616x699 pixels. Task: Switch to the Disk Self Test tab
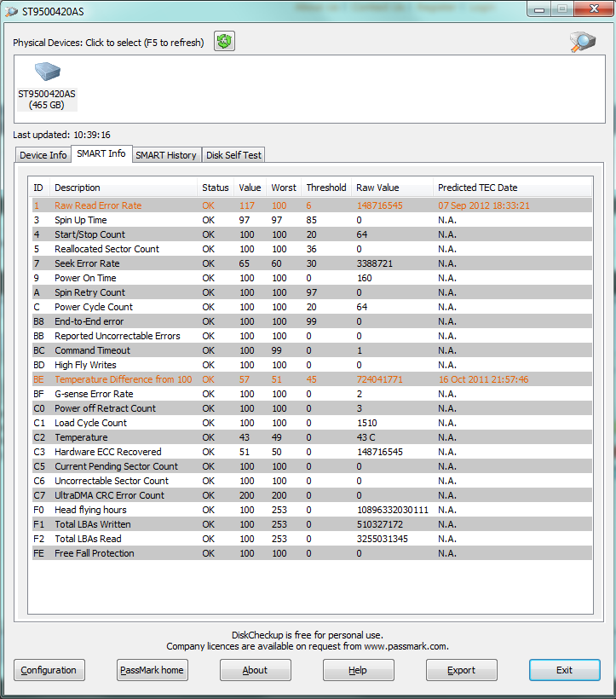coord(233,155)
